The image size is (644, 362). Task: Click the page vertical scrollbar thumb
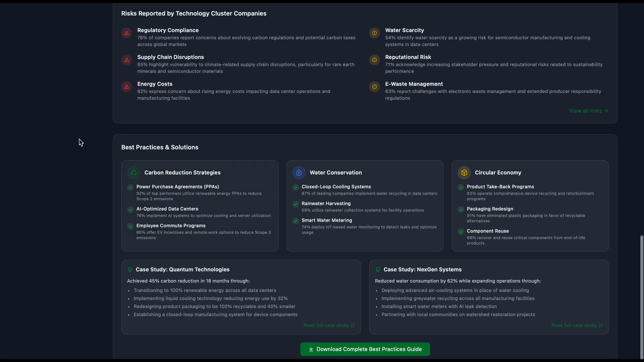coord(642,297)
